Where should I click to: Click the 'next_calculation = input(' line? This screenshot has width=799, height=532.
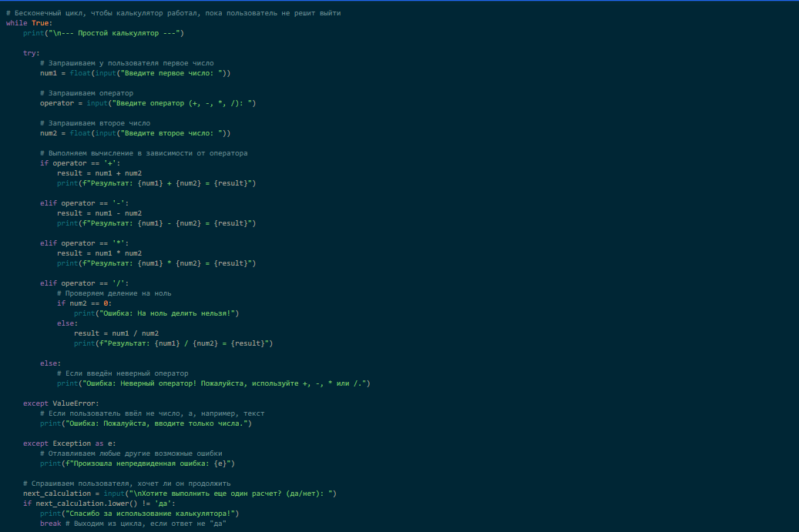click(180, 494)
